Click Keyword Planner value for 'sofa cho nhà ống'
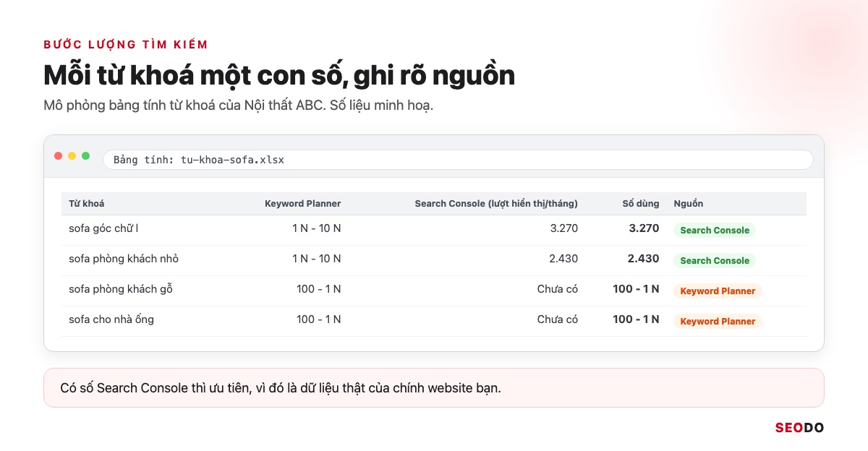 click(319, 319)
